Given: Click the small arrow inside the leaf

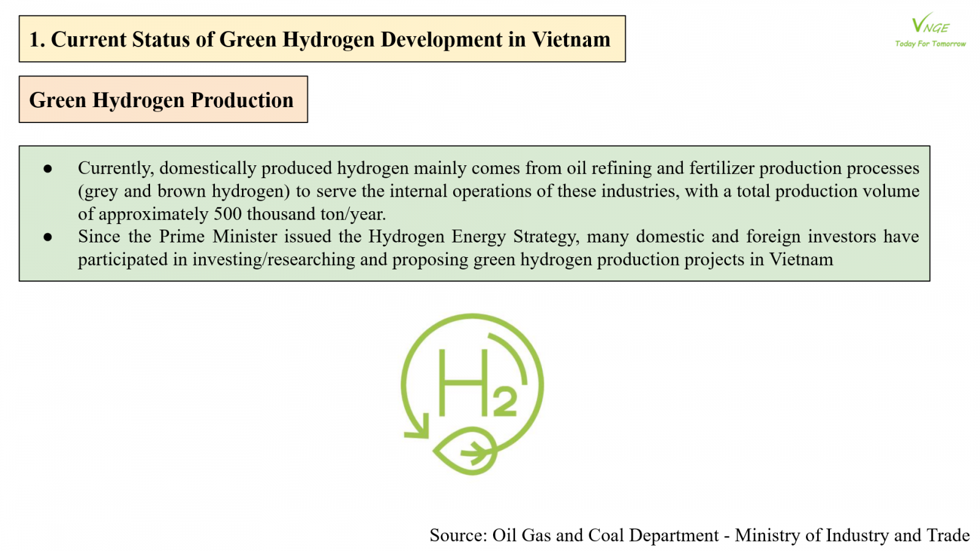Looking at the screenshot, I should pyautogui.click(x=477, y=454).
